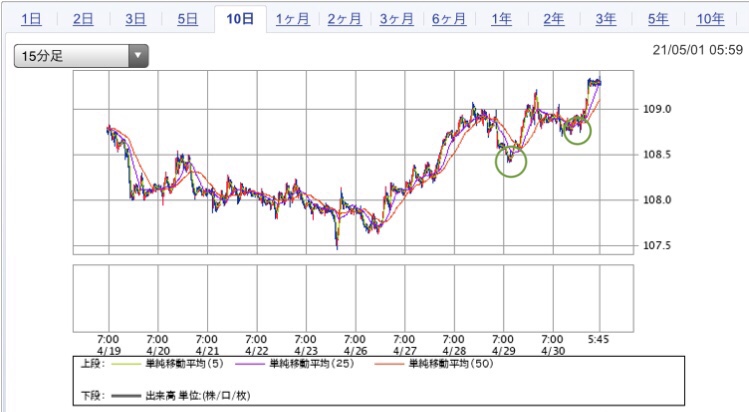Screen dimensions: 749x412
Task: Switch to the 2ヶ月 tab
Action: 344,19
